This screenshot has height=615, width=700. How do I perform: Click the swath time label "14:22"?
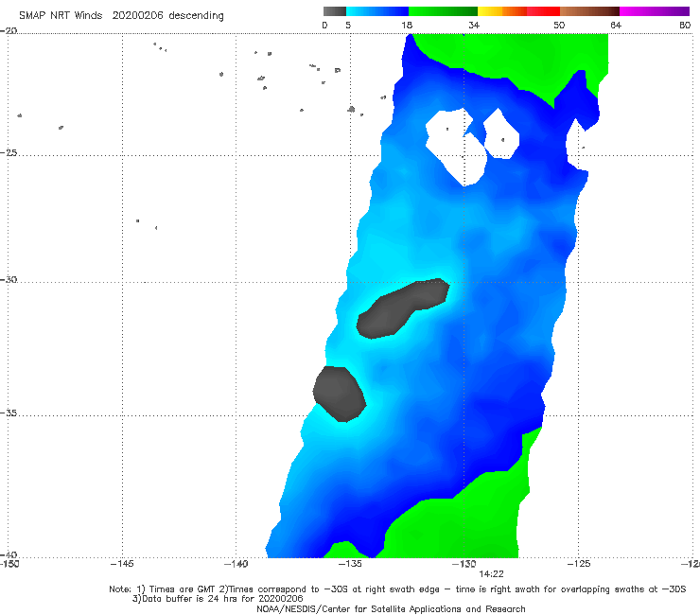(491, 574)
